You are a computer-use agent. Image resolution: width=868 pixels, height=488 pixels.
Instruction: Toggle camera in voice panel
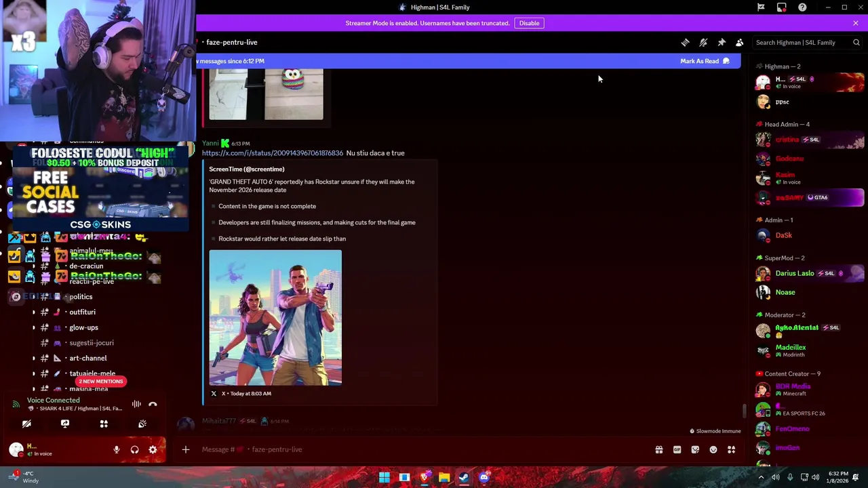coord(26,424)
